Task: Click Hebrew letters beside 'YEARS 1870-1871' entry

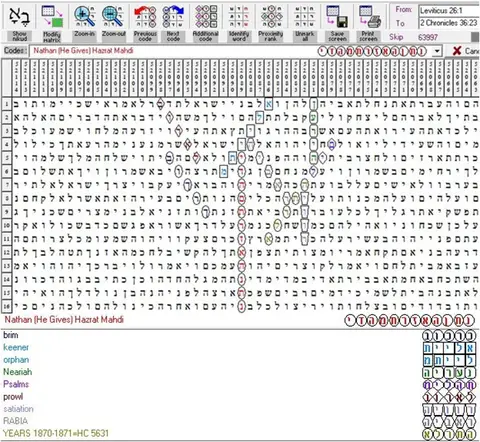Action: pos(449,434)
